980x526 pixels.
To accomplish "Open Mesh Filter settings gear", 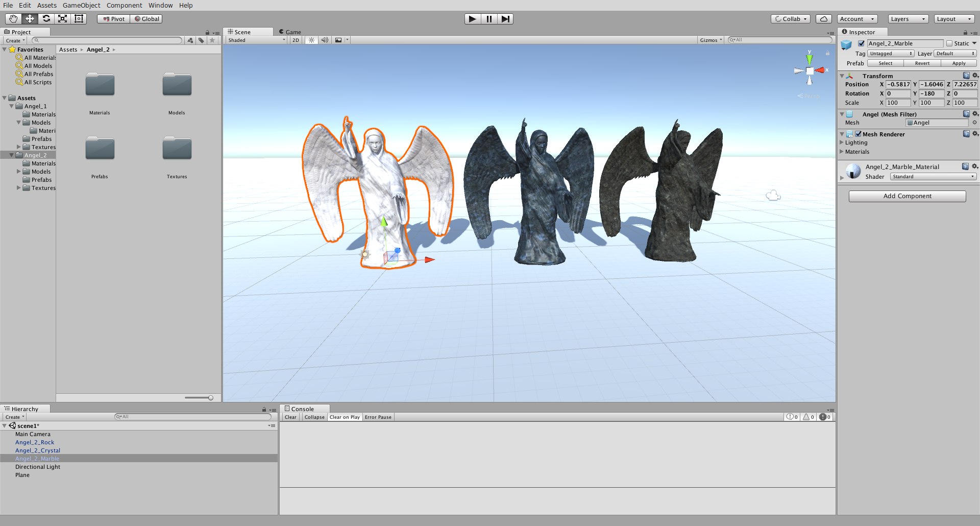I will tap(975, 114).
